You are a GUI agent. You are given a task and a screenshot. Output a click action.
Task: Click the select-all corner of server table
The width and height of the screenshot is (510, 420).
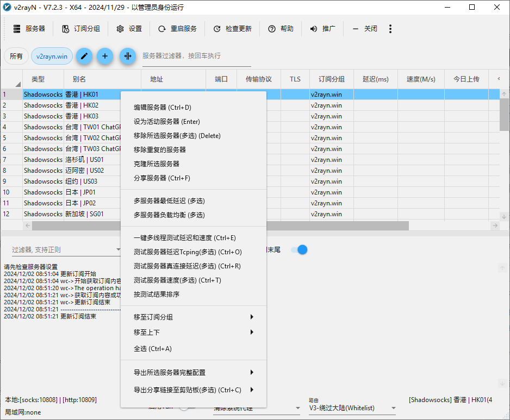[12, 79]
